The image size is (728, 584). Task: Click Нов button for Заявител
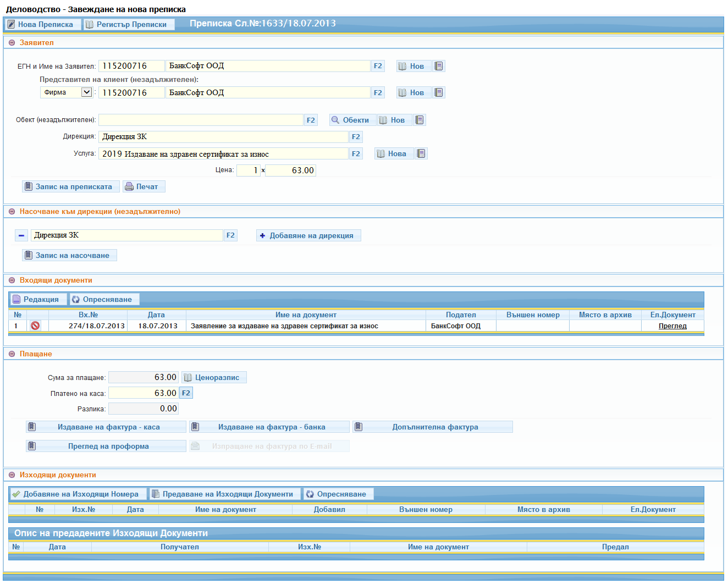pos(414,66)
